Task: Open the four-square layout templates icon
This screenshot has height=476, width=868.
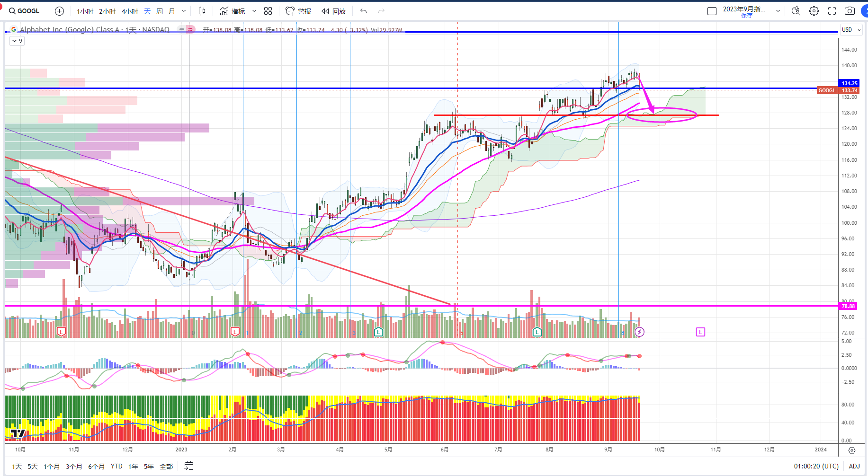Action: (x=268, y=11)
